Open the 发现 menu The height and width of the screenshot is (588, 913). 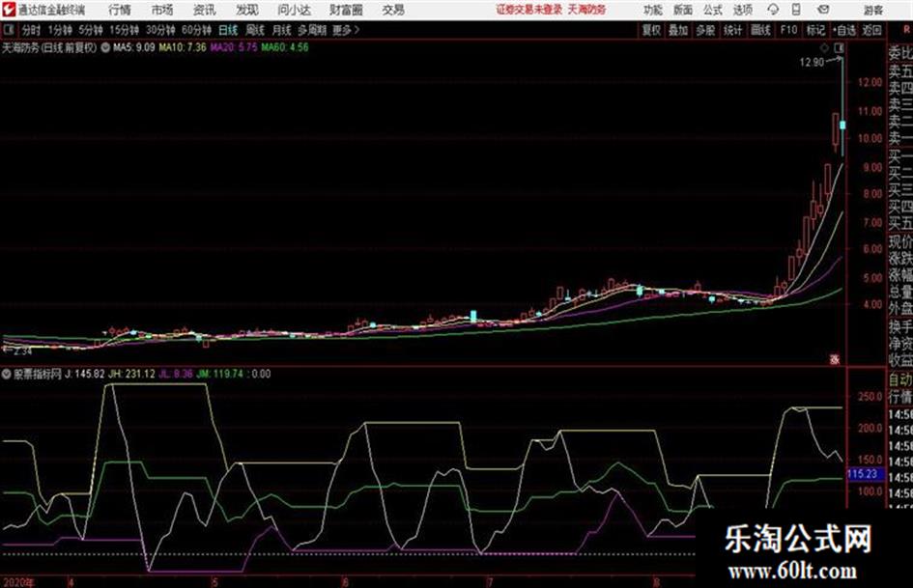[x=247, y=10]
